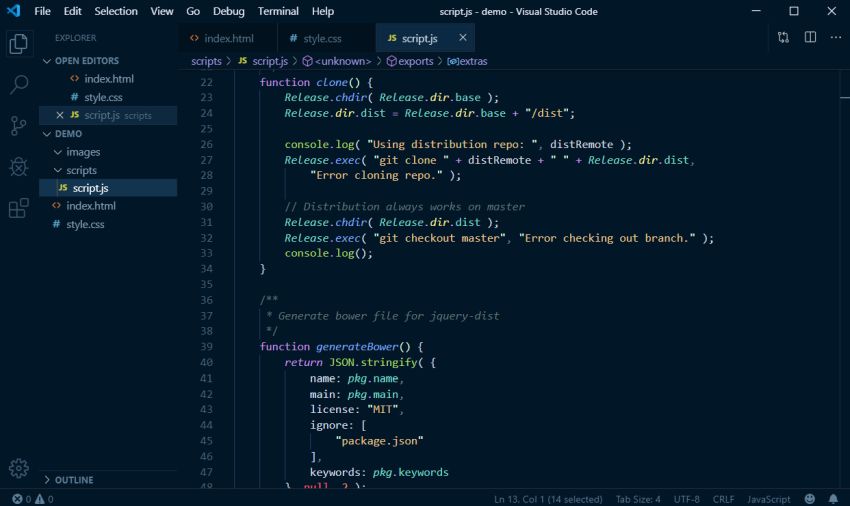Open the Source Control view
Image resolution: width=850 pixels, height=506 pixels.
pyautogui.click(x=18, y=126)
